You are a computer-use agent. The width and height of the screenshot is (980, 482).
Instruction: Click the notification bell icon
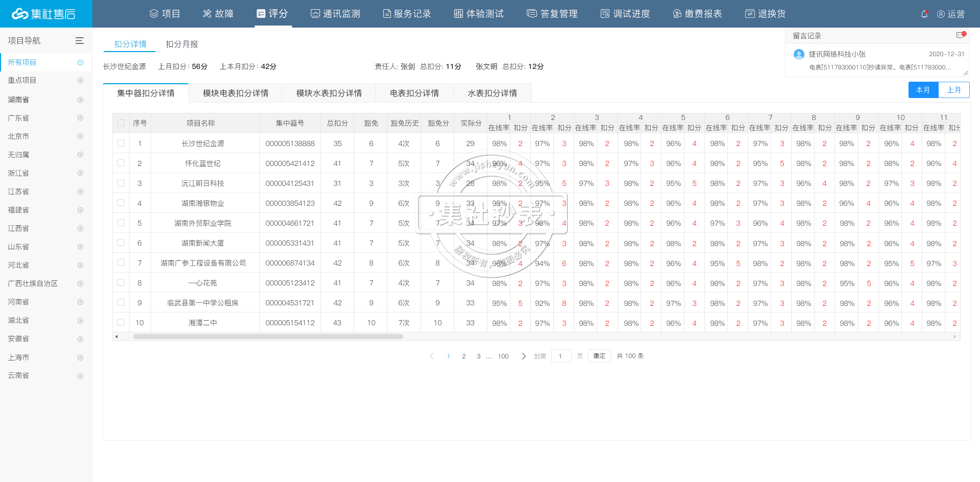tap(924, 14)
